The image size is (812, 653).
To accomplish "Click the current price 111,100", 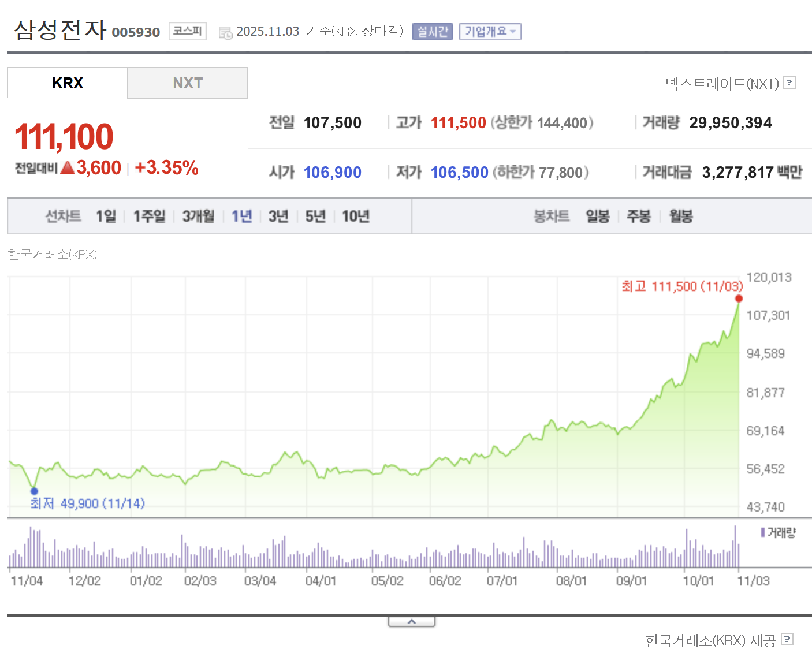I will [x=64, y=137].
